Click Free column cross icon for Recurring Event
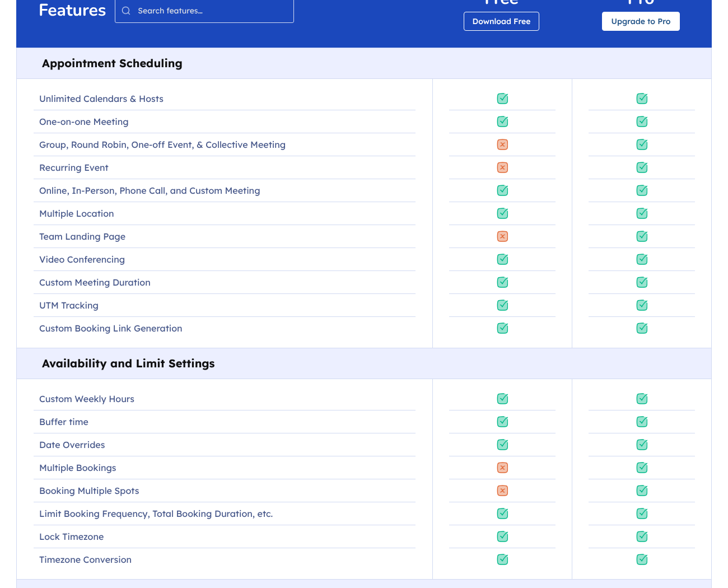This screenshot has width=728, height=588. pos(503,167)
